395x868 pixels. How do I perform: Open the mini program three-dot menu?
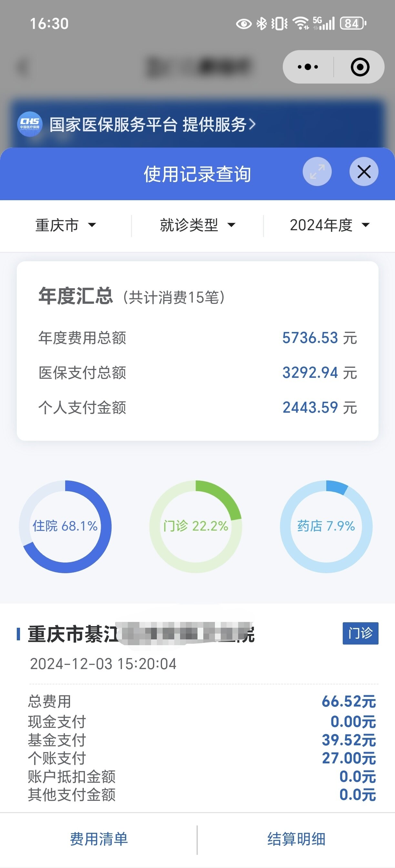coord(308,67)
